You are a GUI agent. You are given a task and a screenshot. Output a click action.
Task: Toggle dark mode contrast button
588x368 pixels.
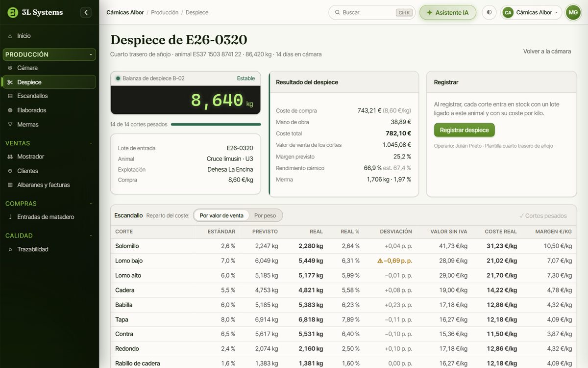489,12
